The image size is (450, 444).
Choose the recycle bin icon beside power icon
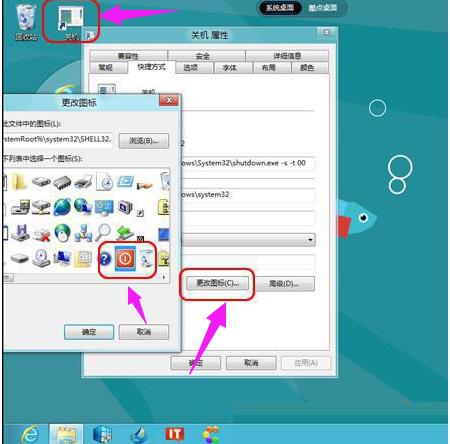point(146,258)
